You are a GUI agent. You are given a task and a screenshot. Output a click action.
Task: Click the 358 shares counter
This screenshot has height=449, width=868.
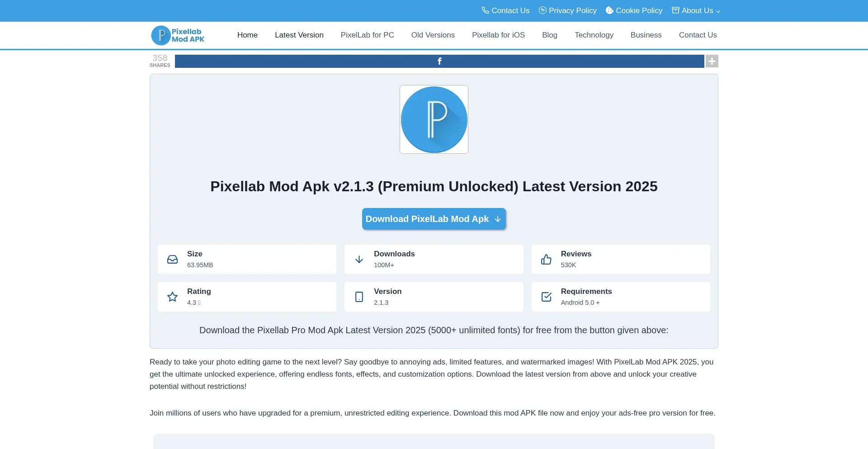click(160, 61)
